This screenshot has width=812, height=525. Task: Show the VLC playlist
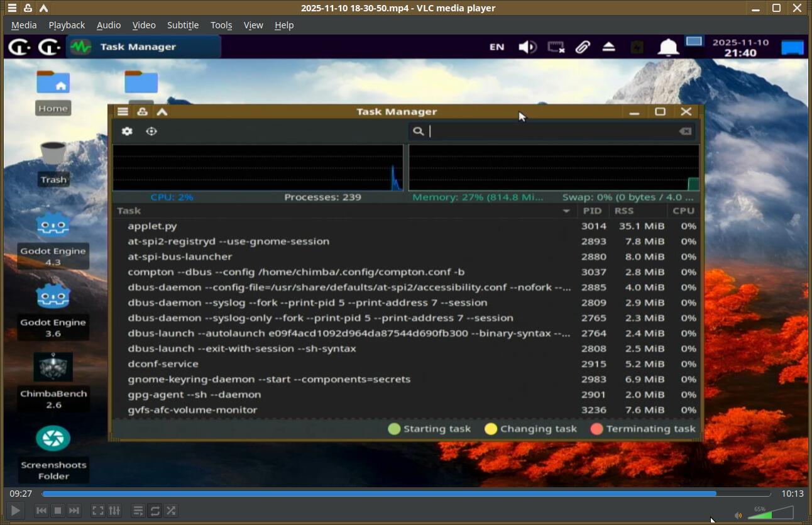point(138,511)
